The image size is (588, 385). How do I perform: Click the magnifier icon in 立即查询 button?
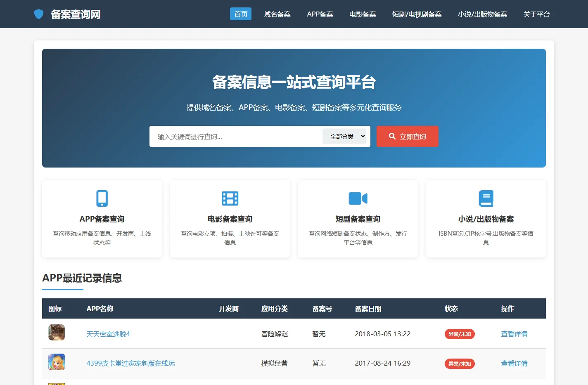click(x=392, y=136)
